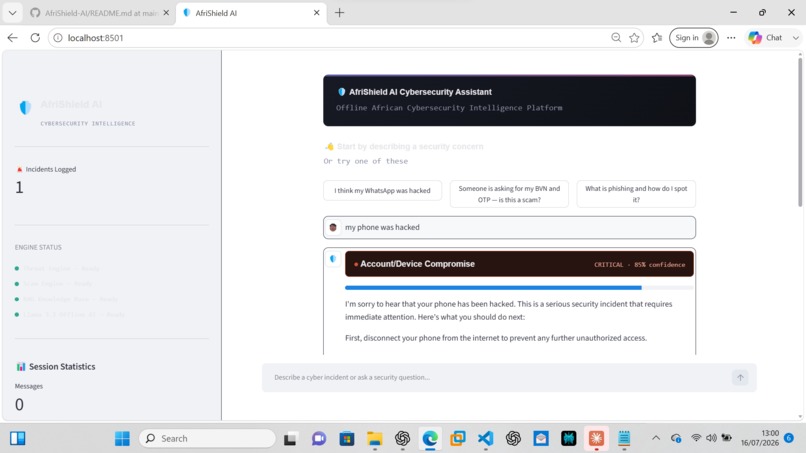Open the zoom magnifier icon in address bar

[616, 38]
